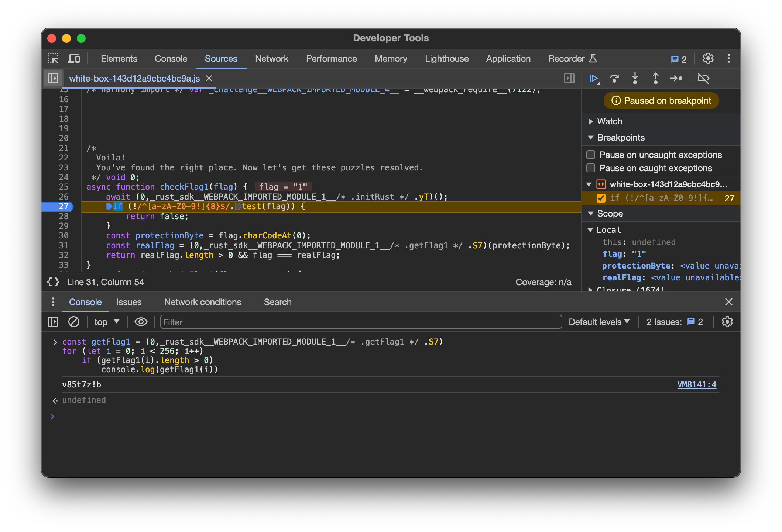The width and height of the screenshot is (782, 532).
Task: Open the Default levels dropdown
Action: [599, 322]
